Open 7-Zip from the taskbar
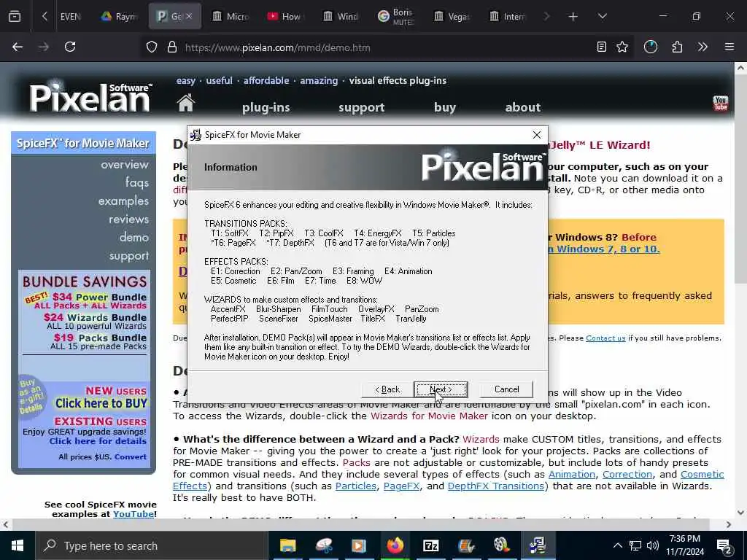 pyautogui.click(x=430, y=545)
